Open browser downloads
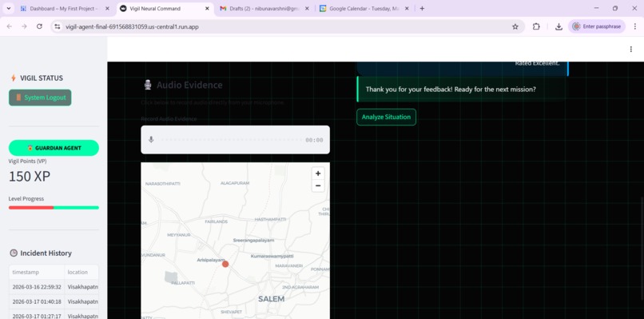 click(x=559, y=26)
